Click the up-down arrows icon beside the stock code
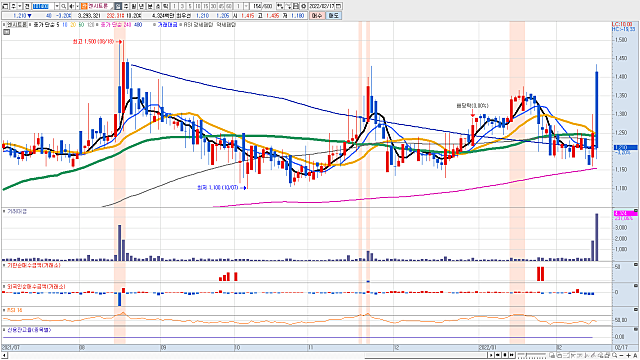 pyautogui.click(x=13, y=6)
